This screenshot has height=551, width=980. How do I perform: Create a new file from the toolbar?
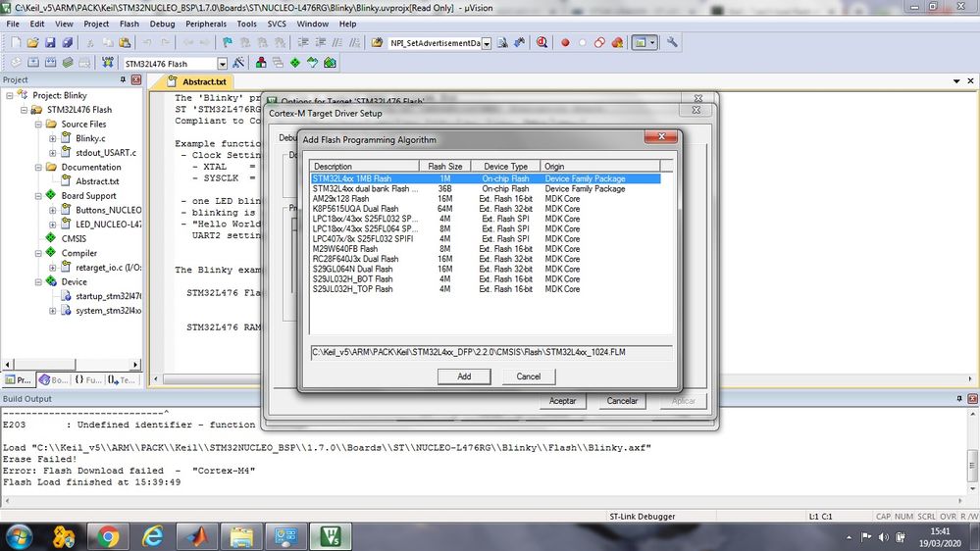[16, 42]
